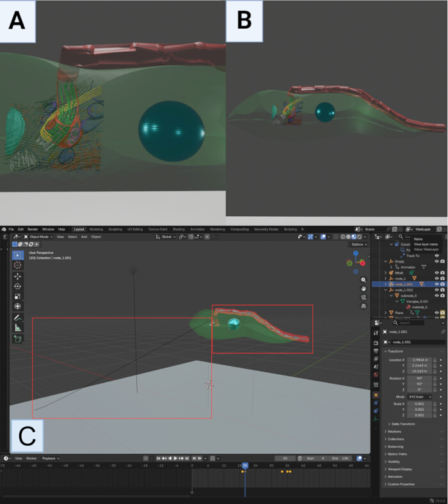Open the World properties tab

coord(376,375)
